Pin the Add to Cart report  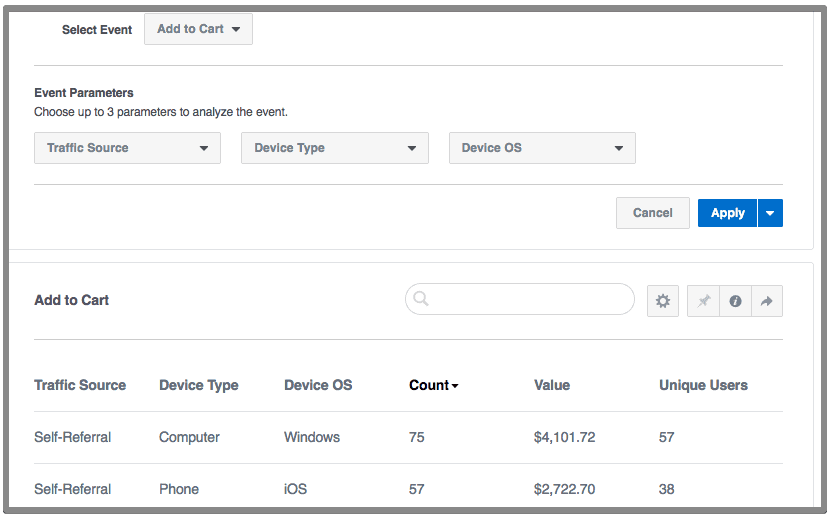pos(704,301)
